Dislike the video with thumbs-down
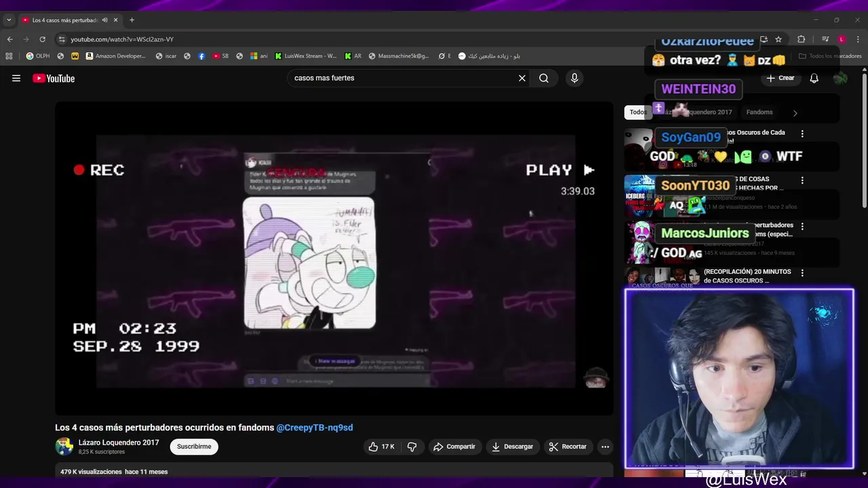Viewport: 868px width, 488px height. 412,447
